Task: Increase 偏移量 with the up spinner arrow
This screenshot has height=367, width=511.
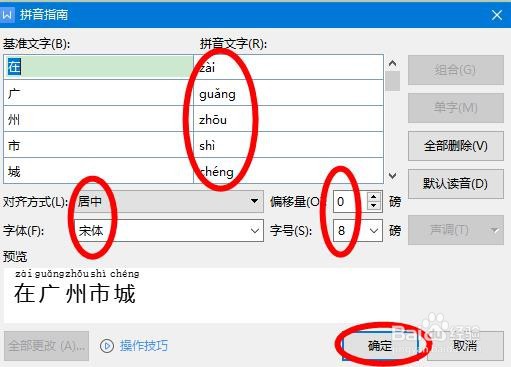Action: click(x=374, y=197)
